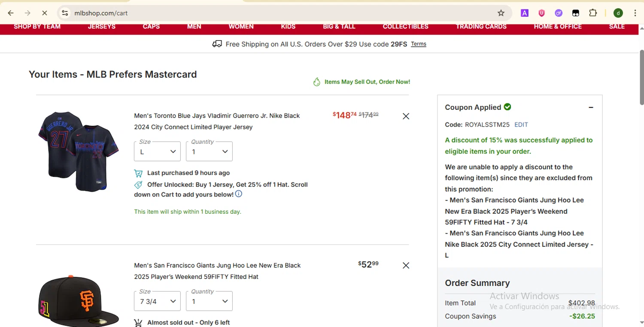644x327 pixels.
Task: Click 'Your Items - MLB Prefers Mastercard' heading
Action: [113, 74]
